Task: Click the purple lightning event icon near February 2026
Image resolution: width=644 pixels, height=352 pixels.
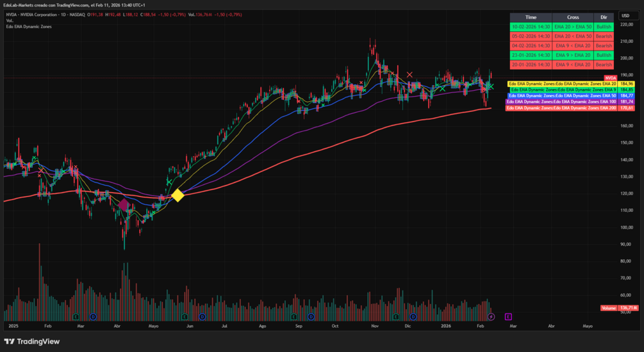Action: (x=491, y=317)
